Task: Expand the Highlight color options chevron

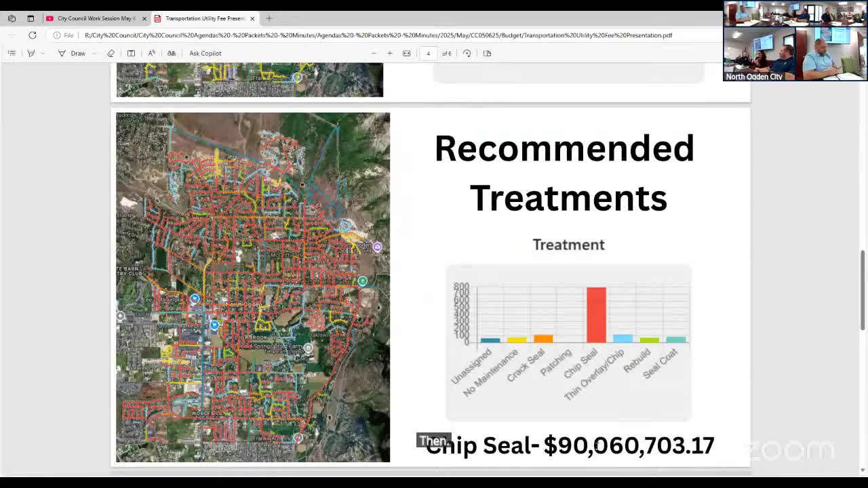Action: 42,53
